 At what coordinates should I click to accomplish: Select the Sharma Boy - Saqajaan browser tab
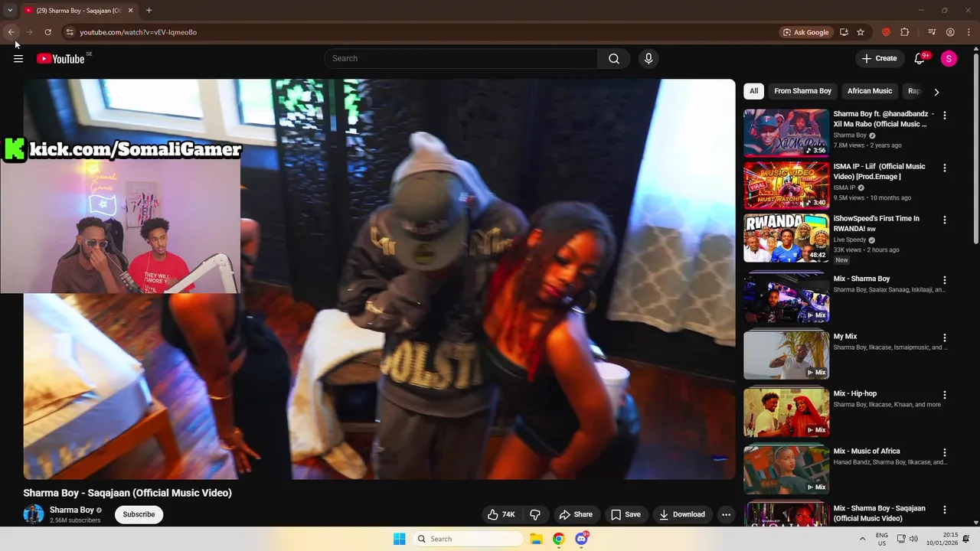tap(79, 10)
